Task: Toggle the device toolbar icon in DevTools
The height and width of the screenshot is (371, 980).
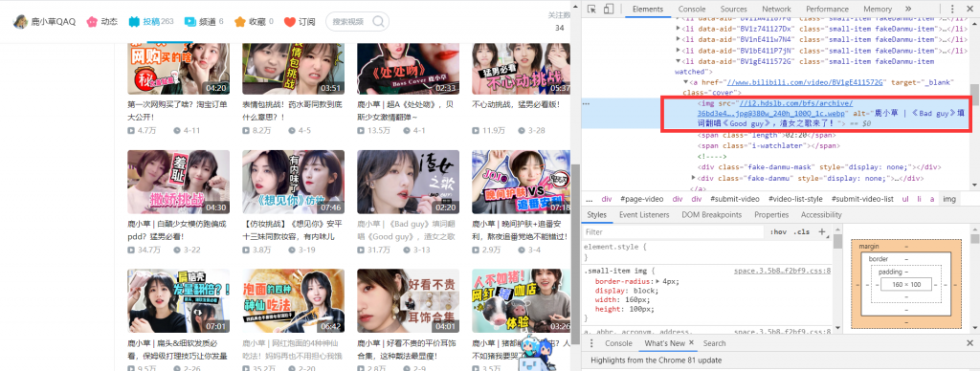Action: (x=609, y=9)
